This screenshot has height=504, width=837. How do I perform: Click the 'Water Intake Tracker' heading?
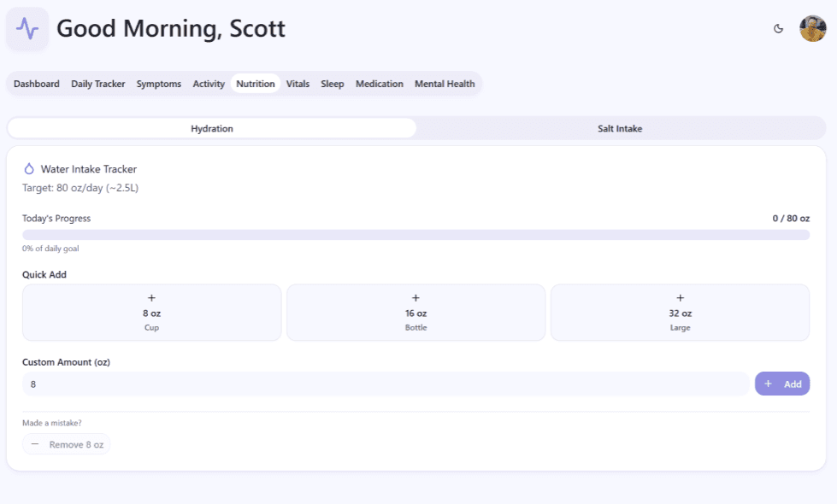tap(89, 169)
